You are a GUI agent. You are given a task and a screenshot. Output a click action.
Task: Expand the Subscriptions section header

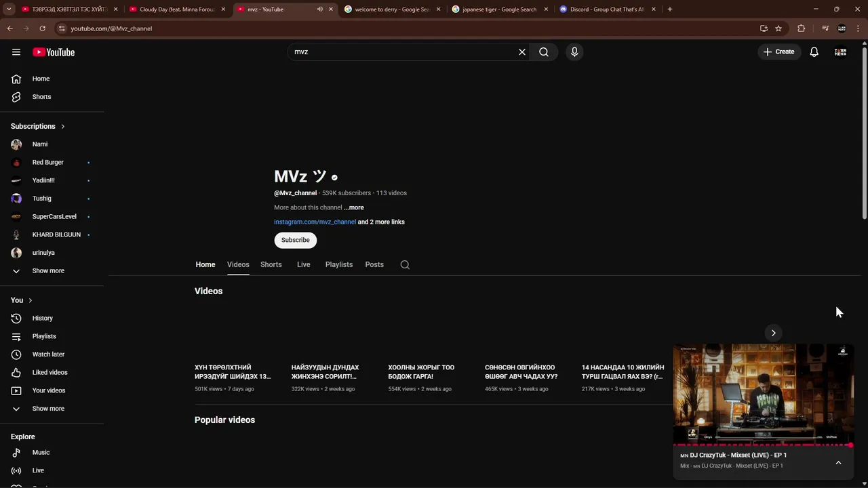click(x=38, y=126)
